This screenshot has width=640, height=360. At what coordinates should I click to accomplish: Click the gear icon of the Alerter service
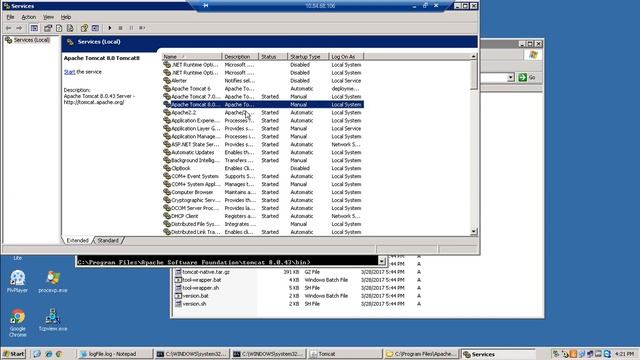click(167, 80)
